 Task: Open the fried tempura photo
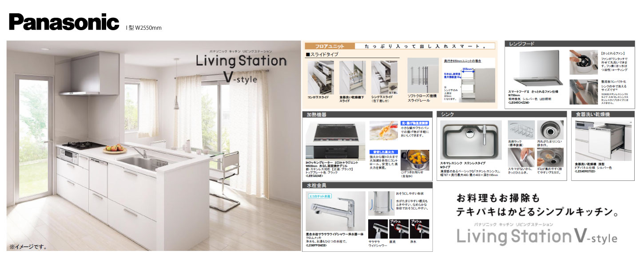coord(383,130)
